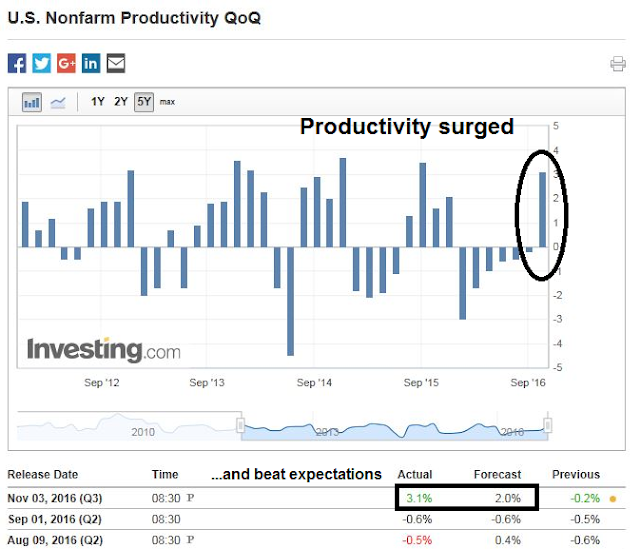The image size is (640, 549).
Task: Choose the 5Y time range
Action: 144,102
